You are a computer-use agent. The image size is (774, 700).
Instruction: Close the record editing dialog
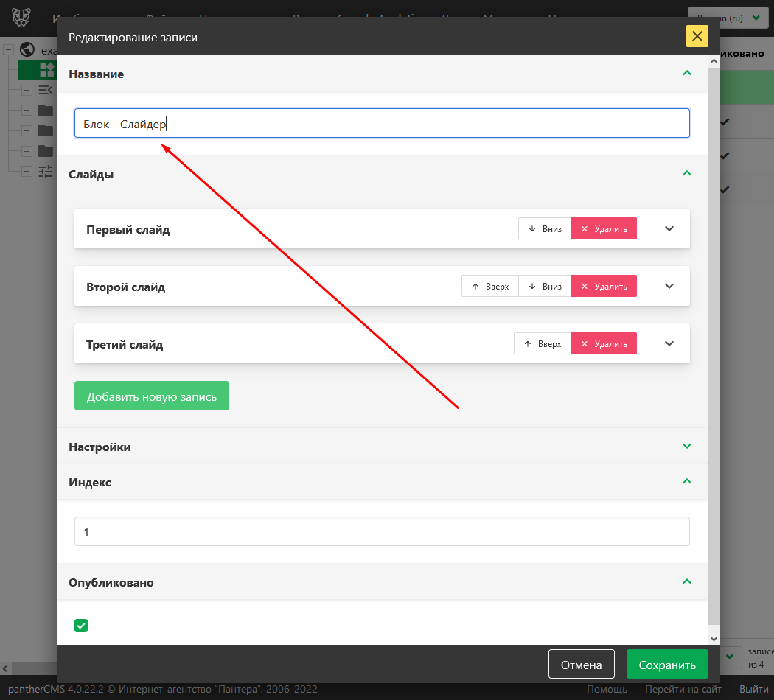[x=697, y=37]
